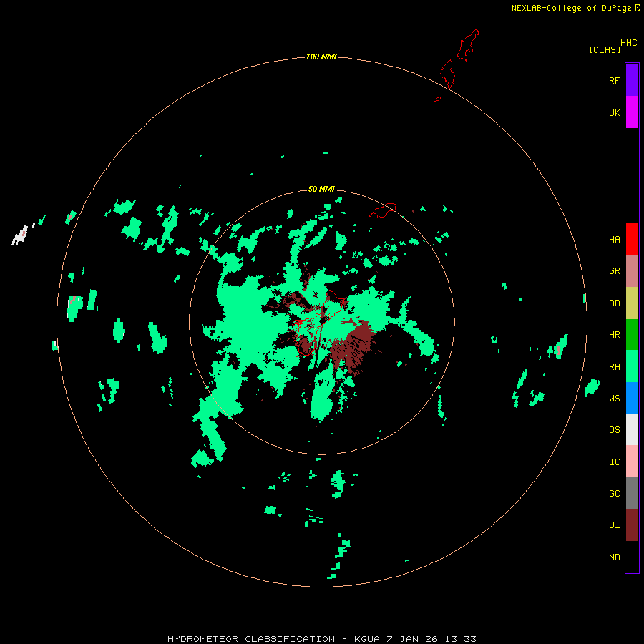Click the '100 NMI' range ring label
This screenshot has width=644, height=644.
(x=321, y=57)
